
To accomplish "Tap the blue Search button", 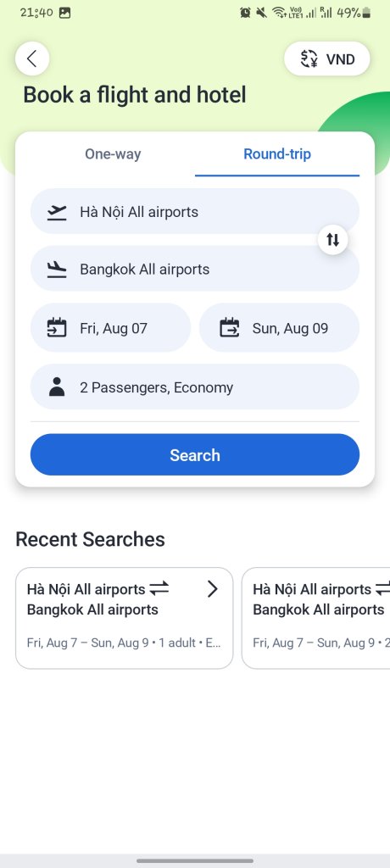I will click(194, 455).
